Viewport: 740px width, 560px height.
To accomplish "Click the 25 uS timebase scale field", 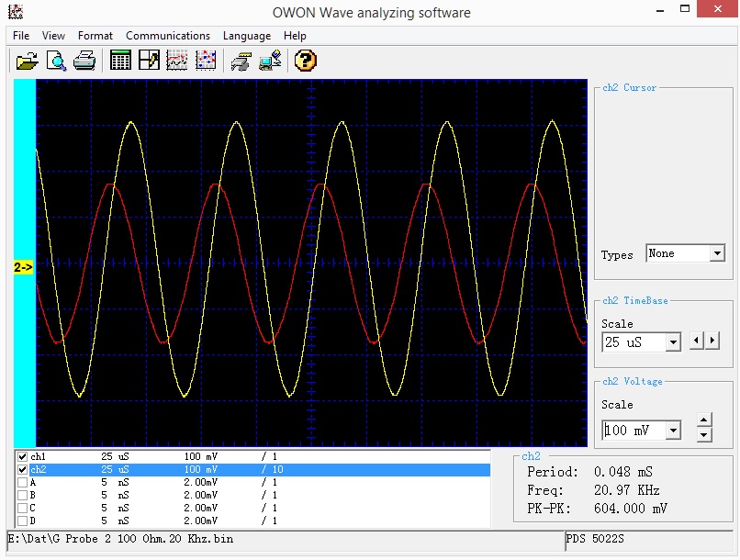I will (x=634, y=342).
